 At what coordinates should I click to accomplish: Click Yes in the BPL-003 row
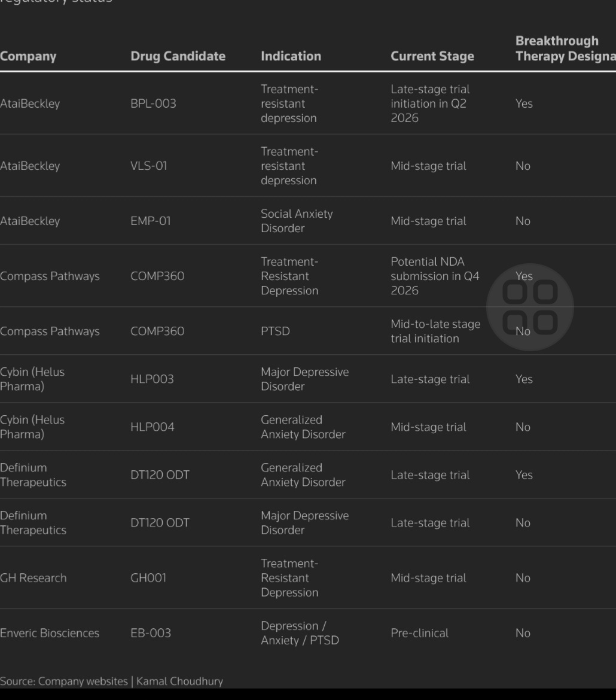click(x=524, y=104)
